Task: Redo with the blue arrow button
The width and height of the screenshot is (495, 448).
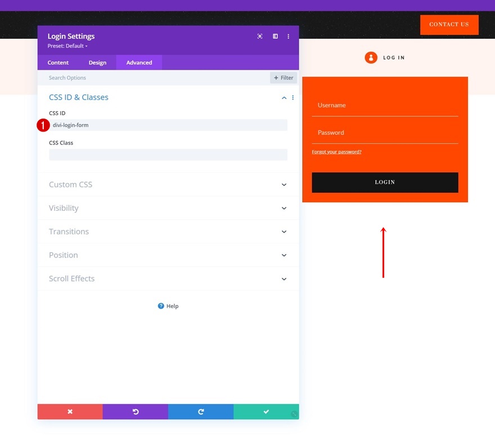Action: click(201, 411)
